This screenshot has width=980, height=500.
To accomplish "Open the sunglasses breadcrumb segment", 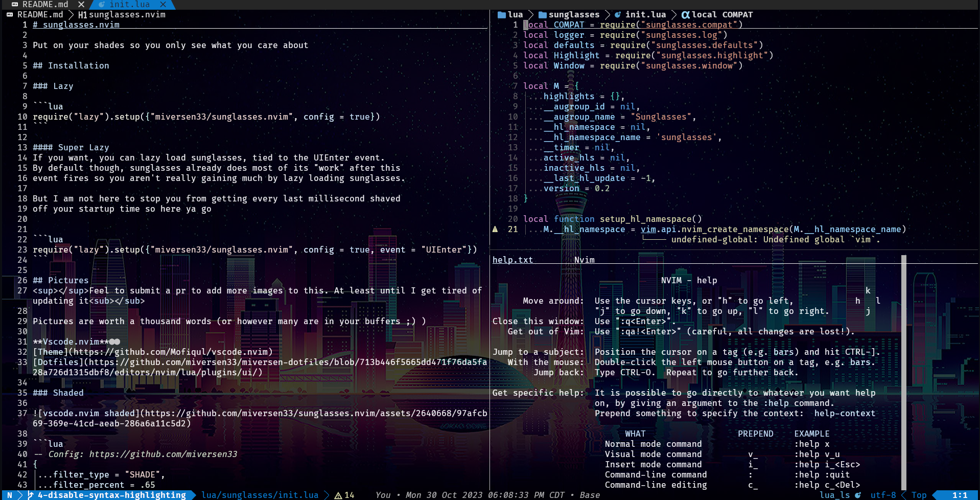I will [x=574, y=14].
